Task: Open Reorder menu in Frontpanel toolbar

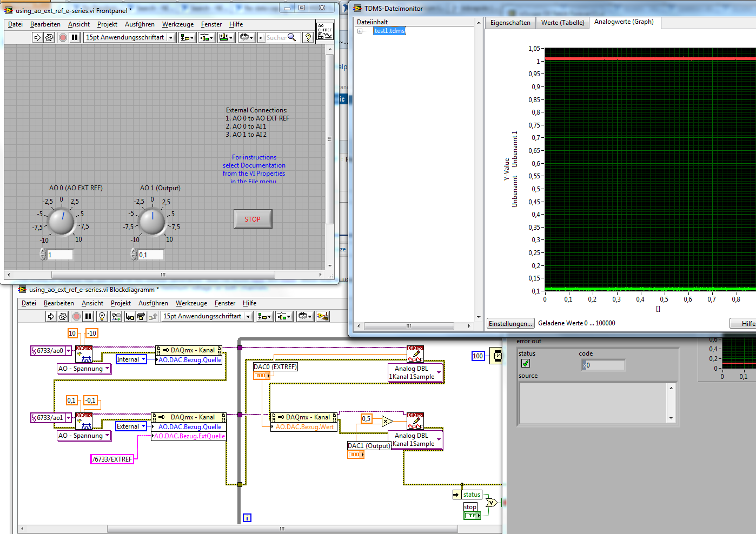Action: click(x=247, y=37)
